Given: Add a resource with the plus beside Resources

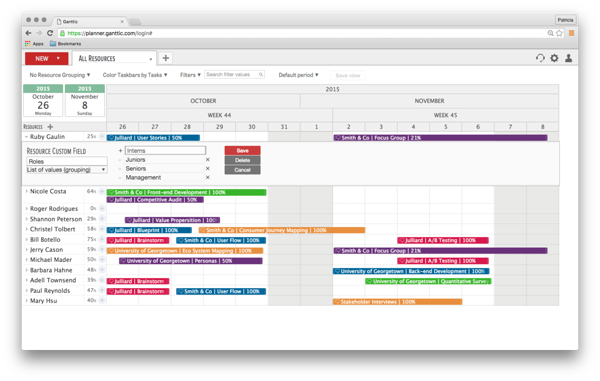Looking at the screenshot, I should pyautogui.click(x=50, y=127).
